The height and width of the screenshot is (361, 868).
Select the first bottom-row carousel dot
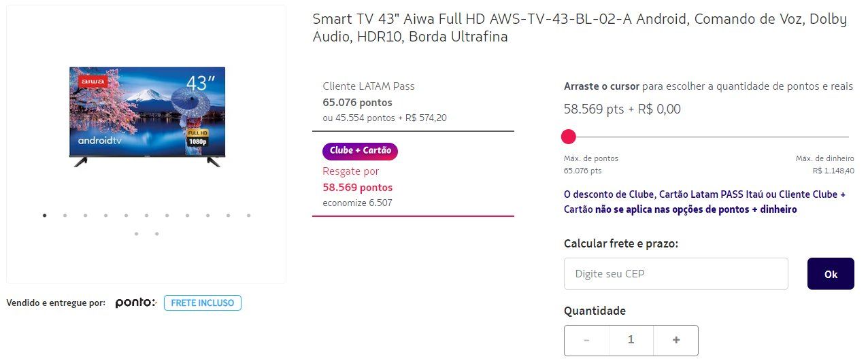tap(137, 234)
